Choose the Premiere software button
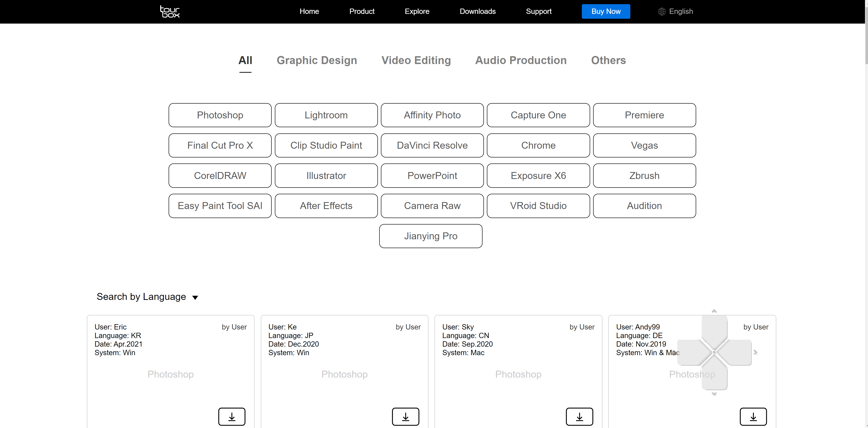Image resolution: width=868 pixels, height=428 pixels. tap(645, 115)
